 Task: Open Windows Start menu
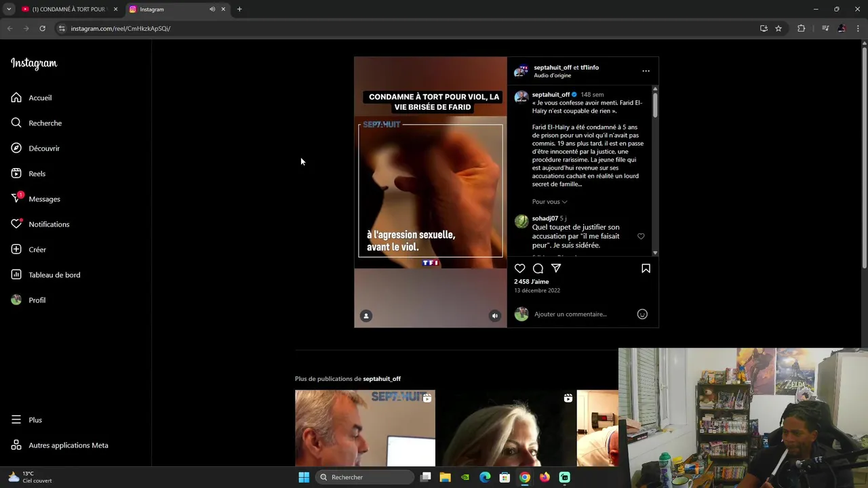(304, 477)
